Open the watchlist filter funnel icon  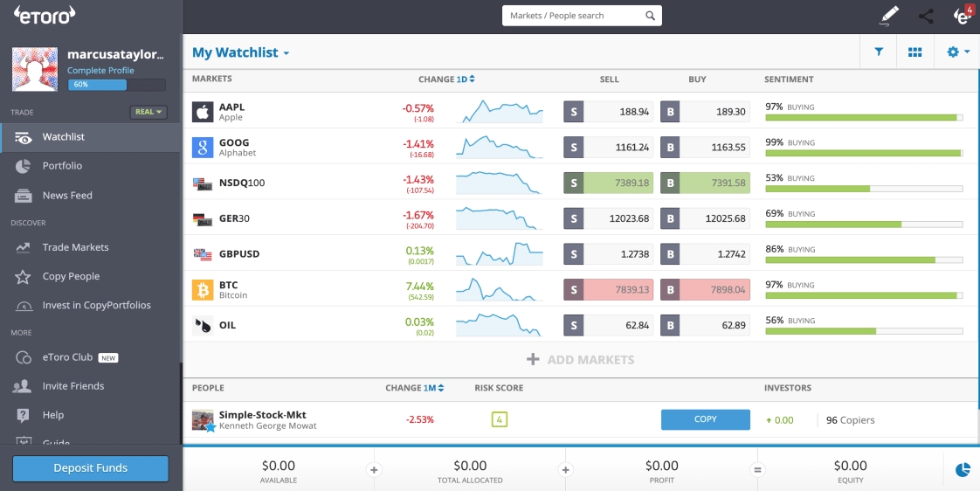point(879,52)
